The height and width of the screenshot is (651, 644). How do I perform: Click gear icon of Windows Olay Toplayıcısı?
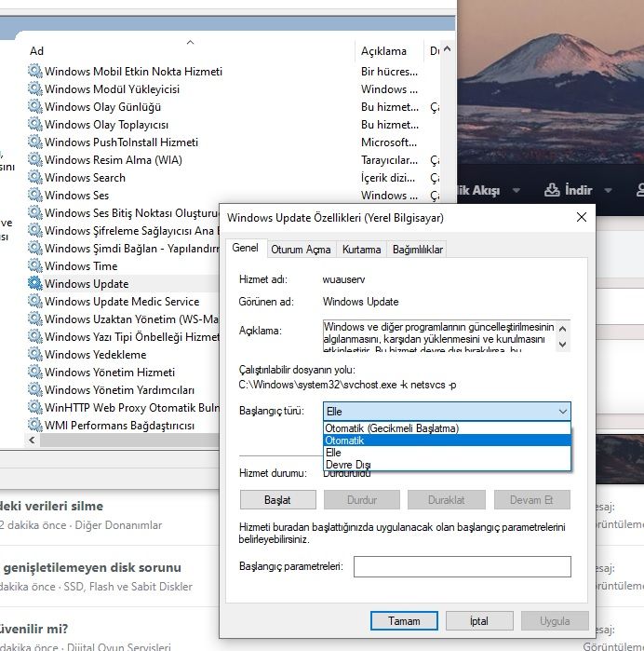[35, 124]
